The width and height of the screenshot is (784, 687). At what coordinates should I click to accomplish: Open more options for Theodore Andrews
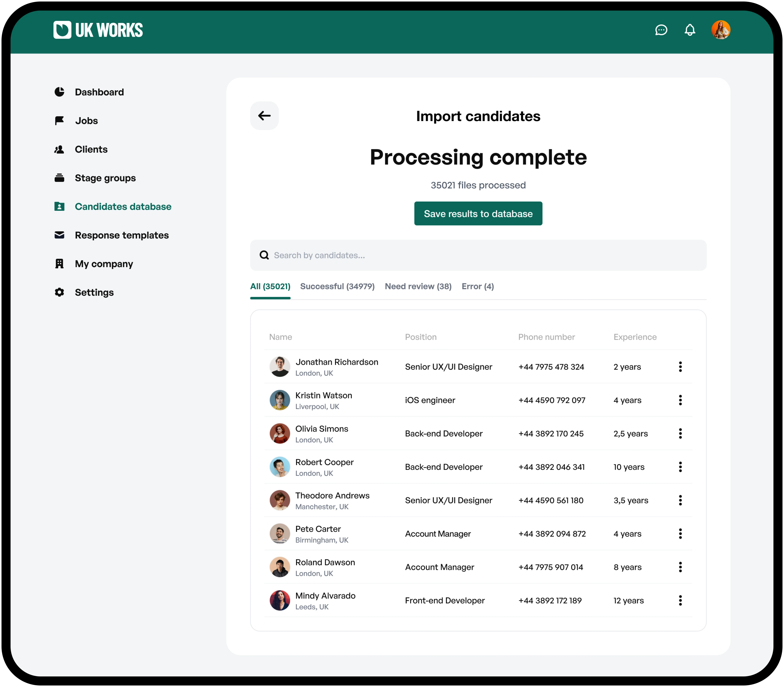point(680,500)
